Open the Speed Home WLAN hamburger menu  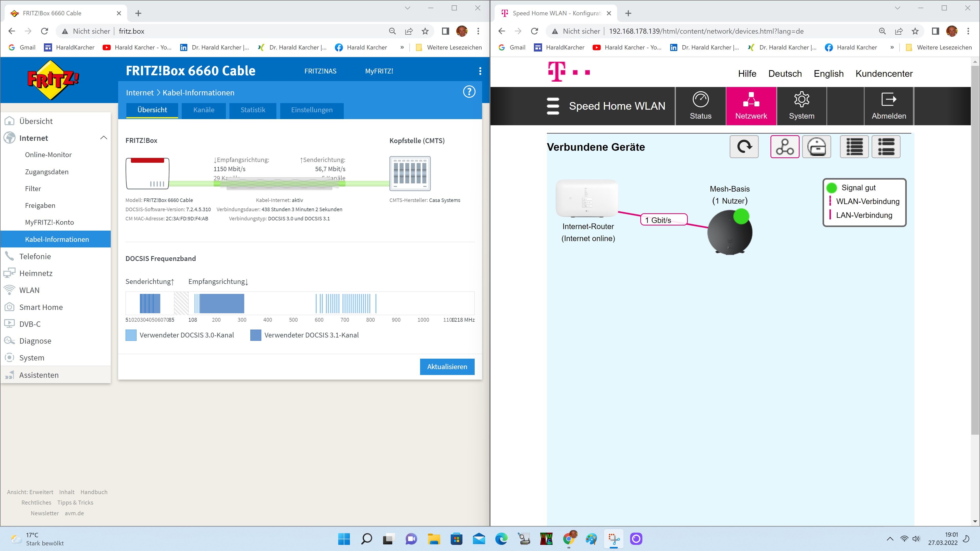[553, 106]
